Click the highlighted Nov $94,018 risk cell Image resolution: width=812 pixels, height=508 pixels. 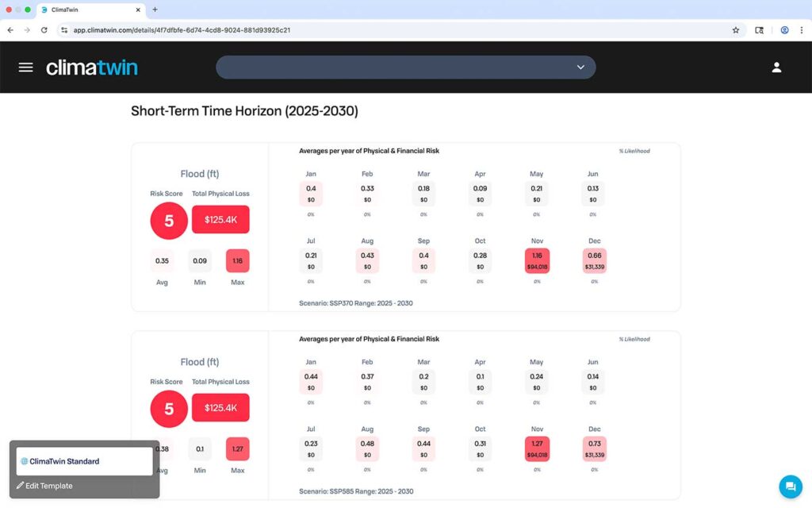tap(537, 260)
